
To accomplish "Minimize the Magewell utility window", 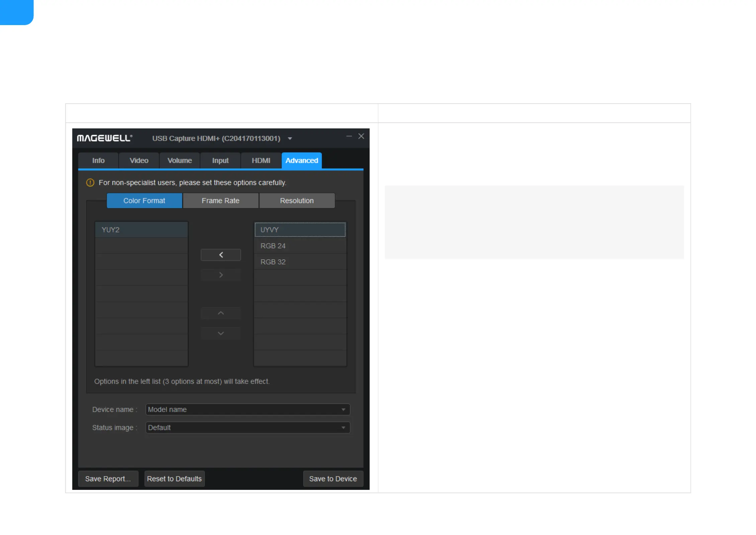I will click(x=349, y=136).
